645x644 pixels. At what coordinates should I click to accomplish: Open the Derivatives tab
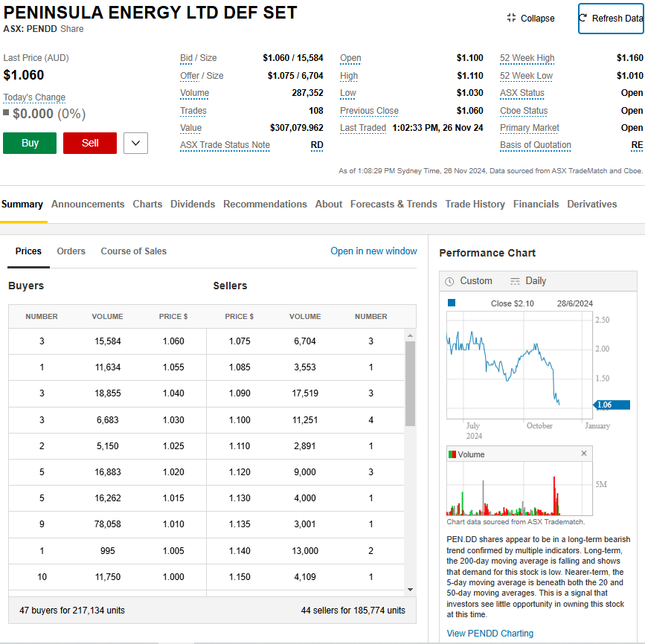pos(592,204)
